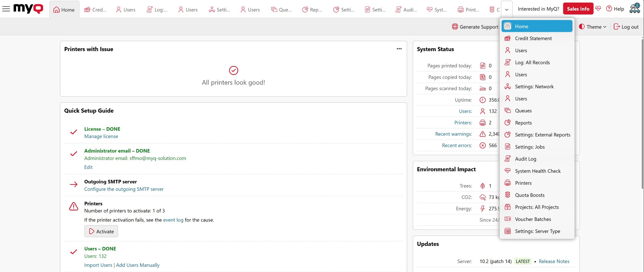
Task: Open the Log:... tab
Action: tap(157, 10)
